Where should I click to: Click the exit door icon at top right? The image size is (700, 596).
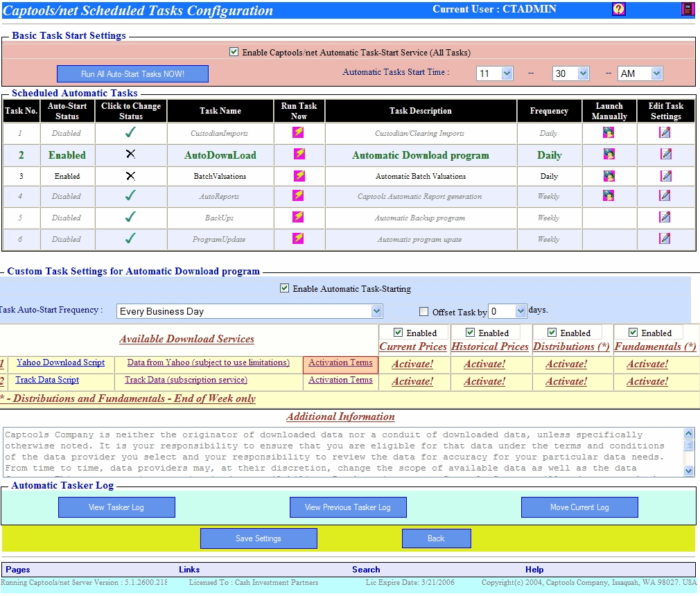(x=688, y=9)
